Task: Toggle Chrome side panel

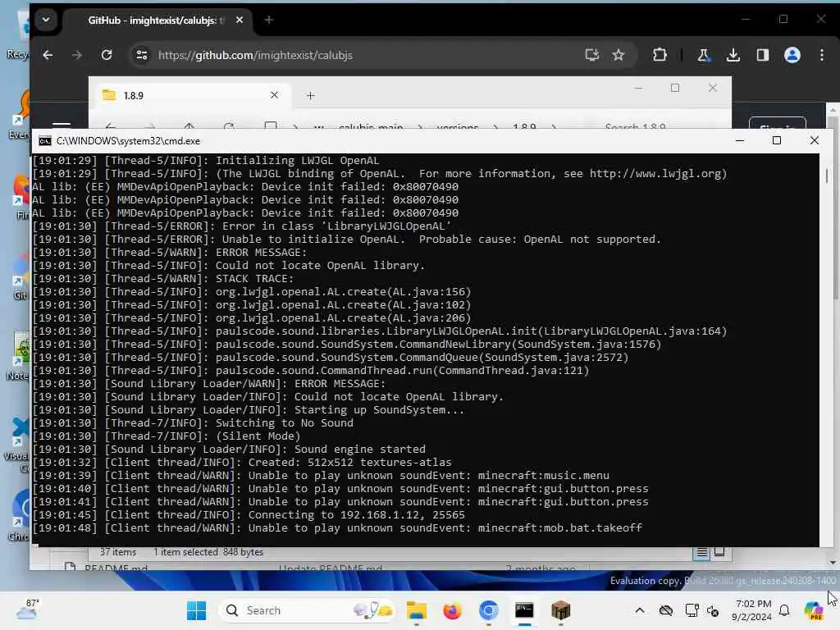Action: (x=763, y=55)
